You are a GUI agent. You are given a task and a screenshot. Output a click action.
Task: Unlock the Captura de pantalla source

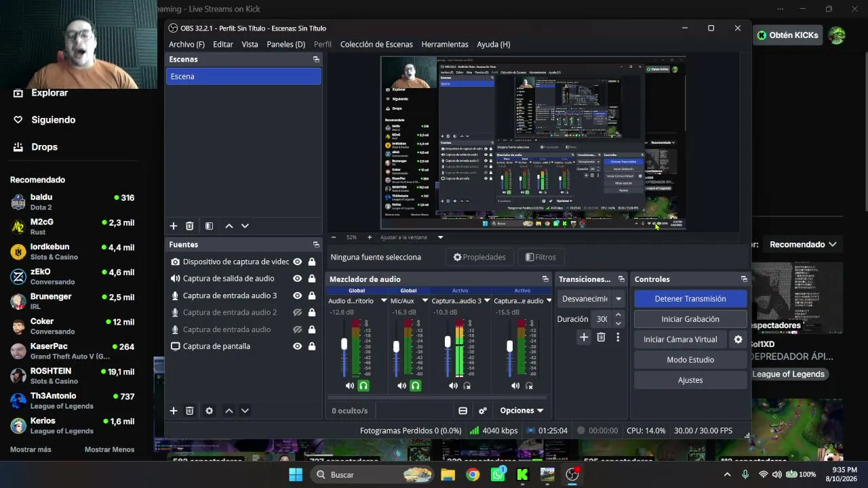click(312, 346)
